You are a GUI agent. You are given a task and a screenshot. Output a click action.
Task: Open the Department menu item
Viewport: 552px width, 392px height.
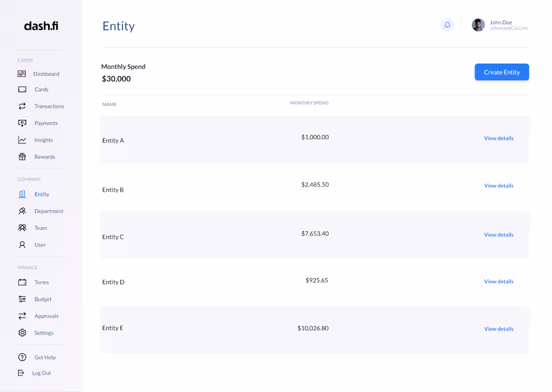click(49, 211)
